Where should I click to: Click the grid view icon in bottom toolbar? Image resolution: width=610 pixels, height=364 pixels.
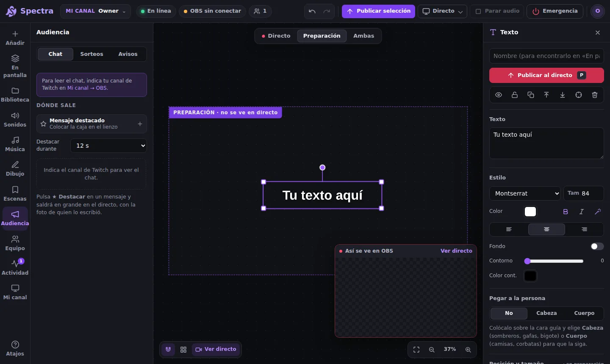pyautogui.click(x=183, y=350)
